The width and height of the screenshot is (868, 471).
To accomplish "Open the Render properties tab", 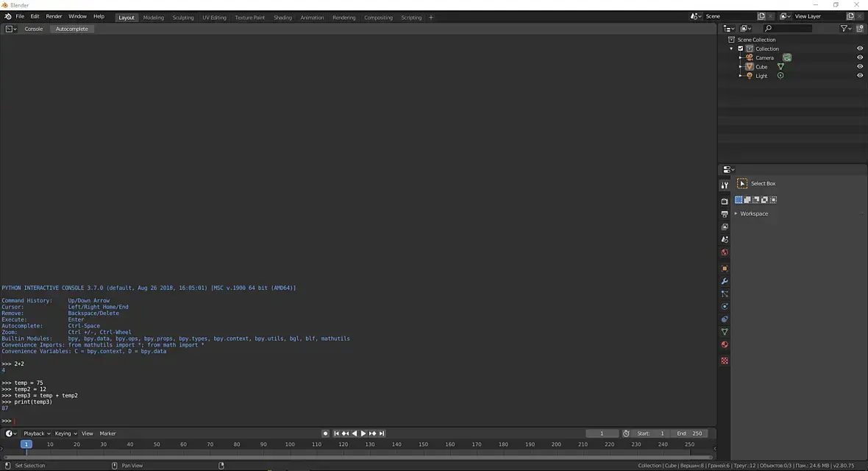I will (x=725, y=201).
